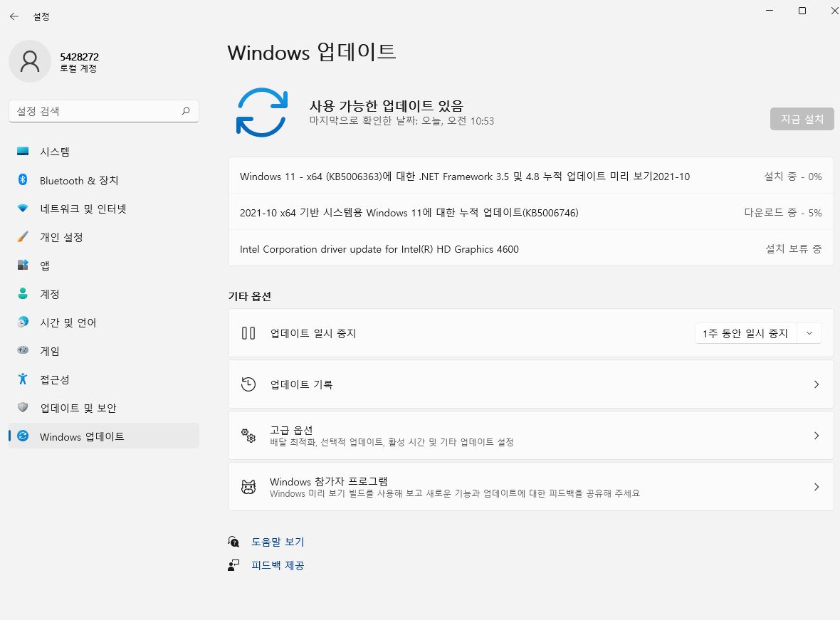Go to 시간 및 언어 settings
This screenshot has width=840, height=620.
pos(104,322)
